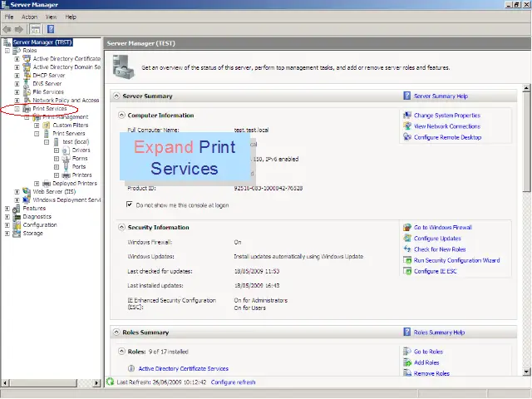The image size is (532, 399).
Task: Collapse the Computer Information section
Action: [121, 116]
